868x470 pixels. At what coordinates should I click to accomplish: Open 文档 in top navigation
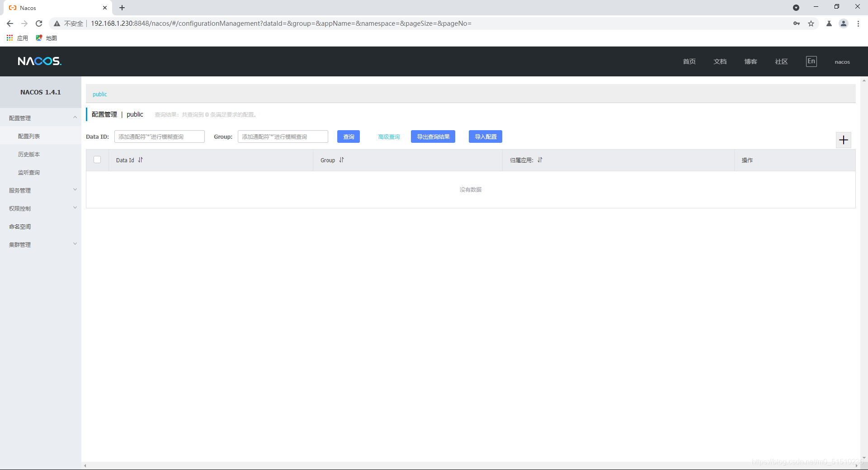(x=720, y=61)
